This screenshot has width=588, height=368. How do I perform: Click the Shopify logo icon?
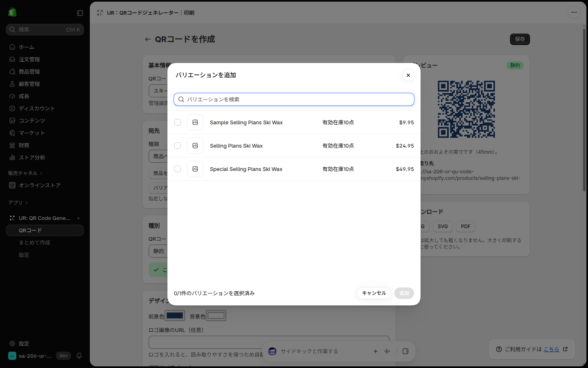[12, 12]
